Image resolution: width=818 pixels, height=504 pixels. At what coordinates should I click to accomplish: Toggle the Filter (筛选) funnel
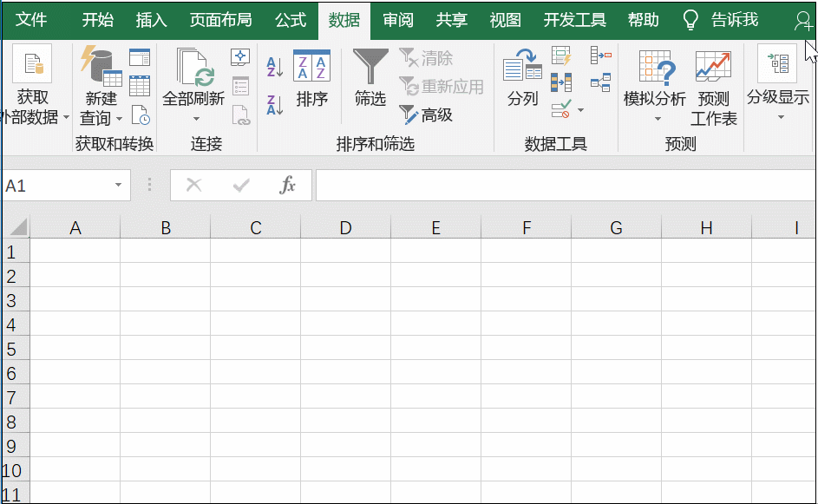(370, 79)
